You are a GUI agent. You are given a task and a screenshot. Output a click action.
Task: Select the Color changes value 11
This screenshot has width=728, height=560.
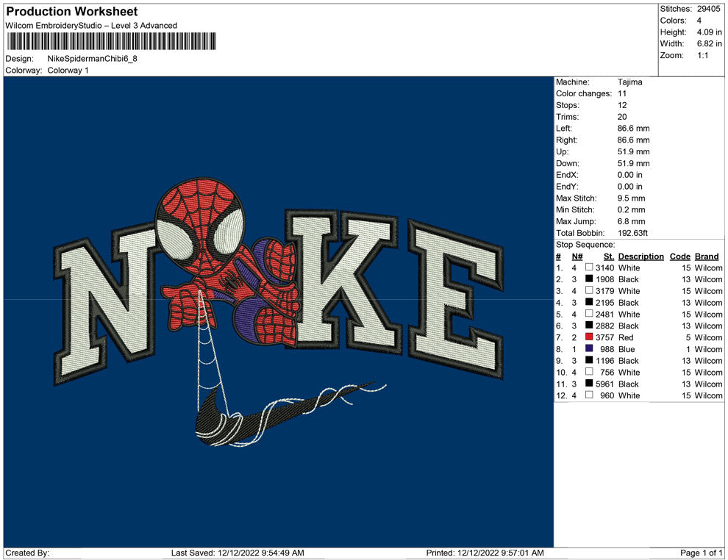621,94
